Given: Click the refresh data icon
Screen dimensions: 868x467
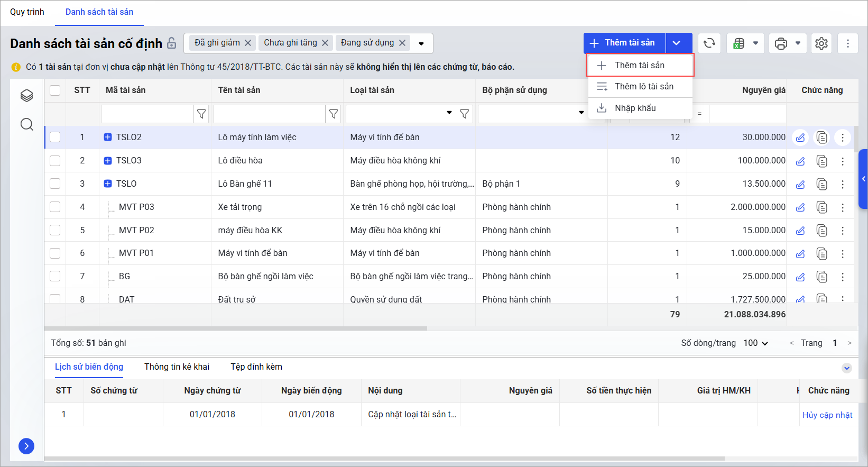Looking at the screenshot, I should tap(709, 43).
